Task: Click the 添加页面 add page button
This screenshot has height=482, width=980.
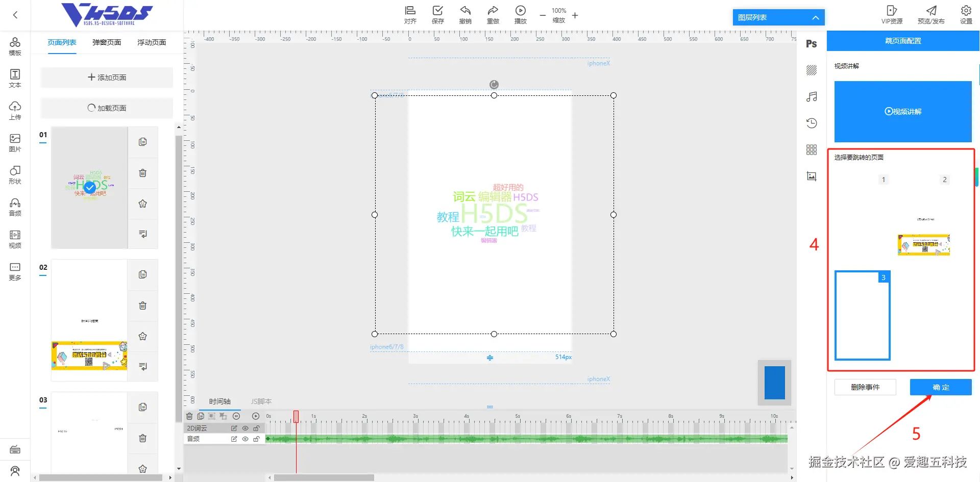Action: 107,78
